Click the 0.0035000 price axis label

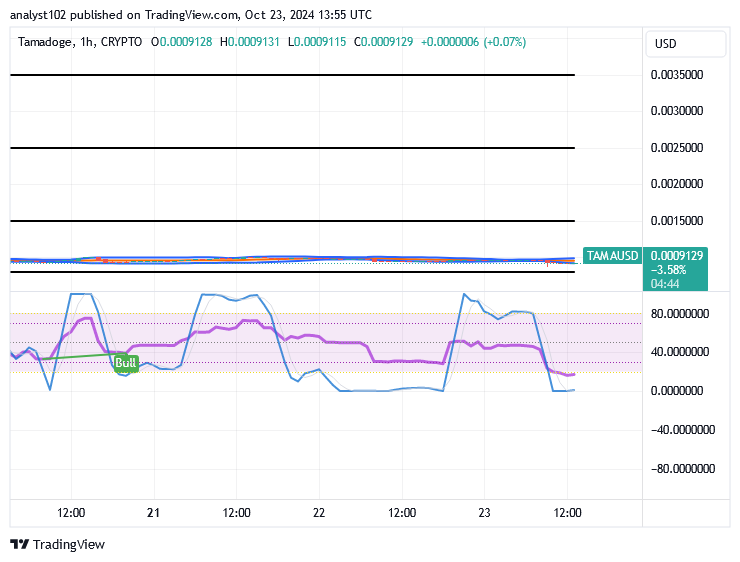(676, 75)
